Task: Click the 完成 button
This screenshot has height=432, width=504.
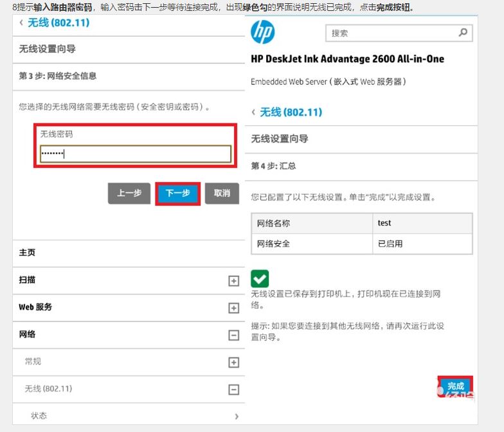Action: pyautogui.click(x=455, y=386)
